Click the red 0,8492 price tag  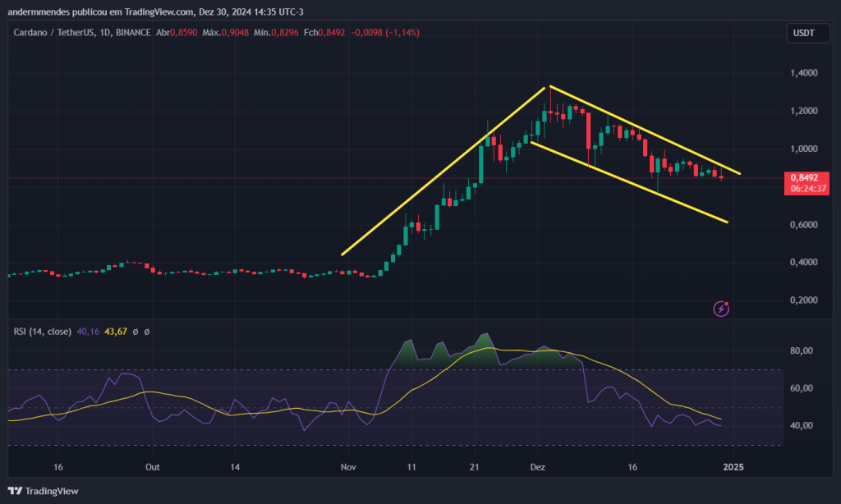806,179
